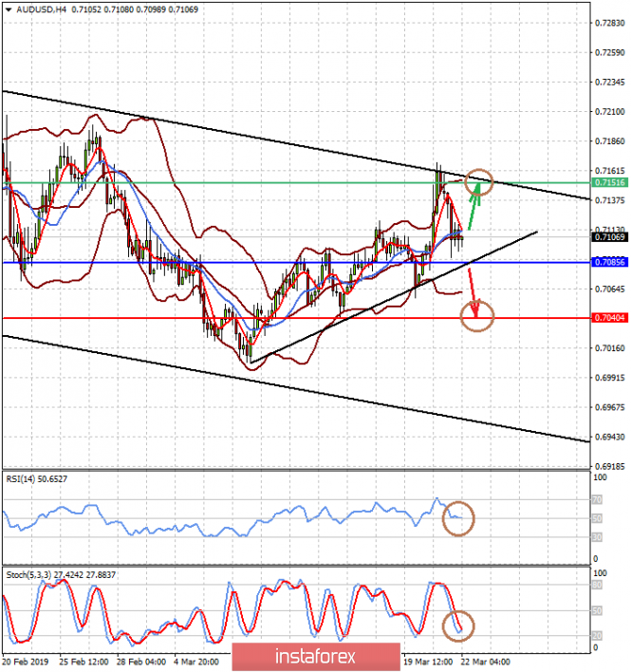This screenshot has width=631, height=672.
Task: Open the instaforex logo banner
Action: pyautogui.click(x=316, y=657)
